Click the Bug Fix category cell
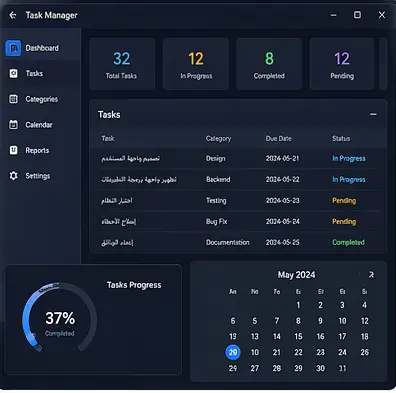The width and height of the screenshot is (396, 393). click(x=217, y=221)
